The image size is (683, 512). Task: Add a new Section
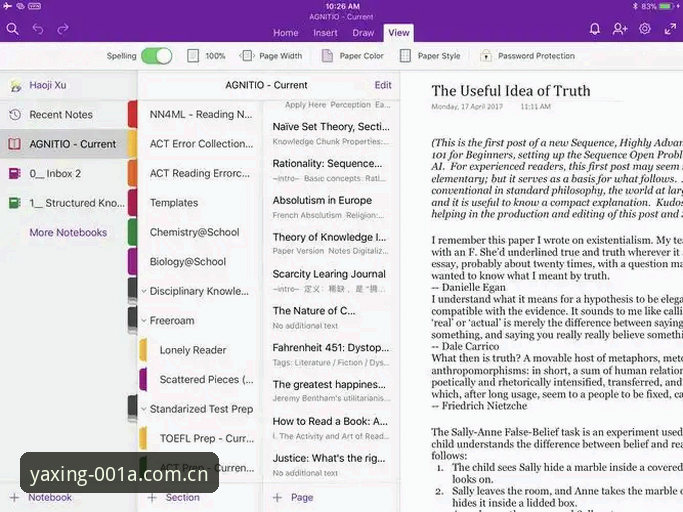point(174,497)
